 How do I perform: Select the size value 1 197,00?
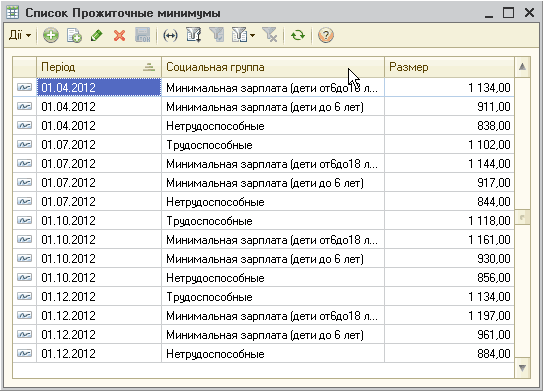[489, 316]
